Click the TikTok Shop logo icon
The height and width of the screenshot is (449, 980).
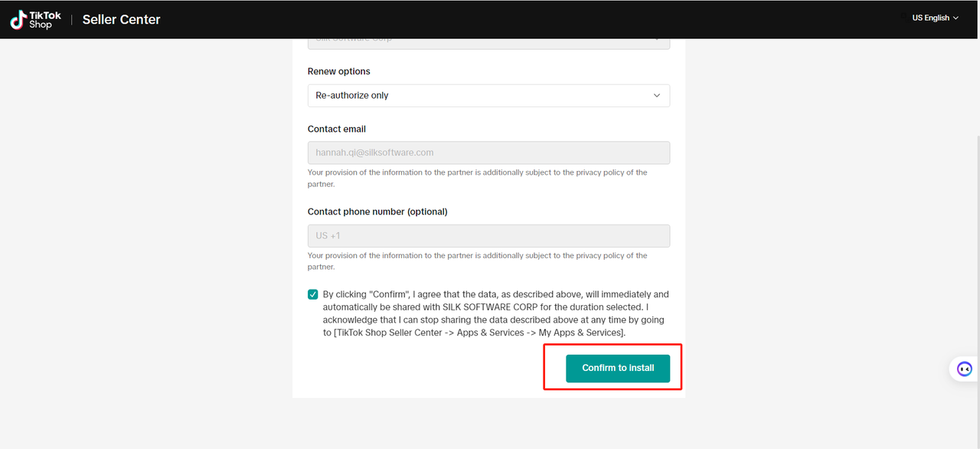(18, 20)
